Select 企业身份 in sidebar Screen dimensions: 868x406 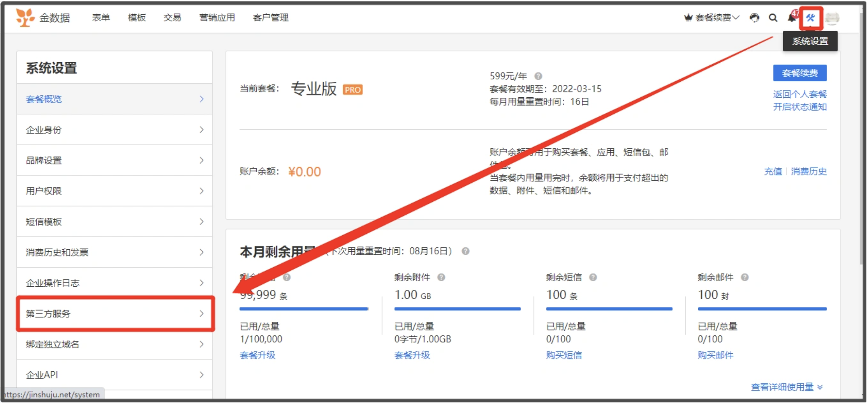click(114, 130)
